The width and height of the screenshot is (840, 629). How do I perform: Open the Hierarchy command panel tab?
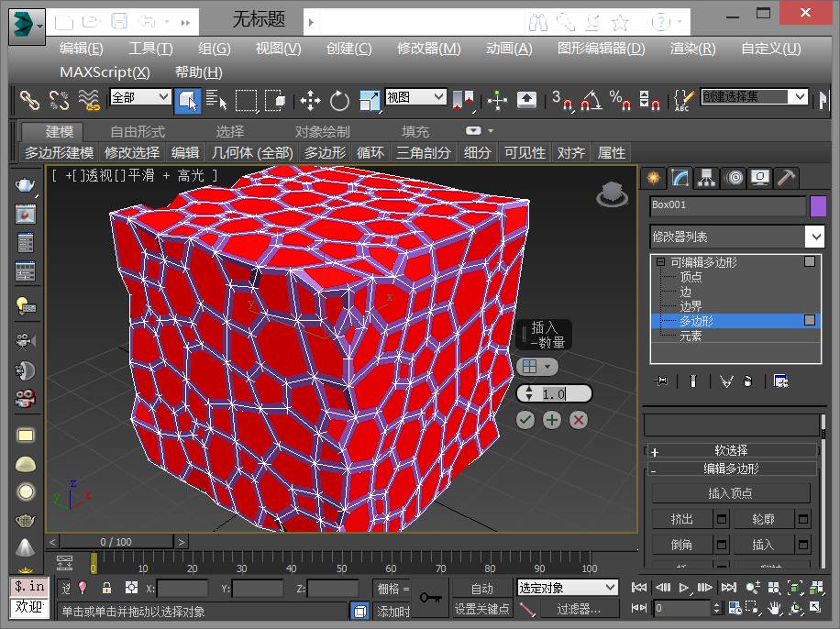[707, 177]
